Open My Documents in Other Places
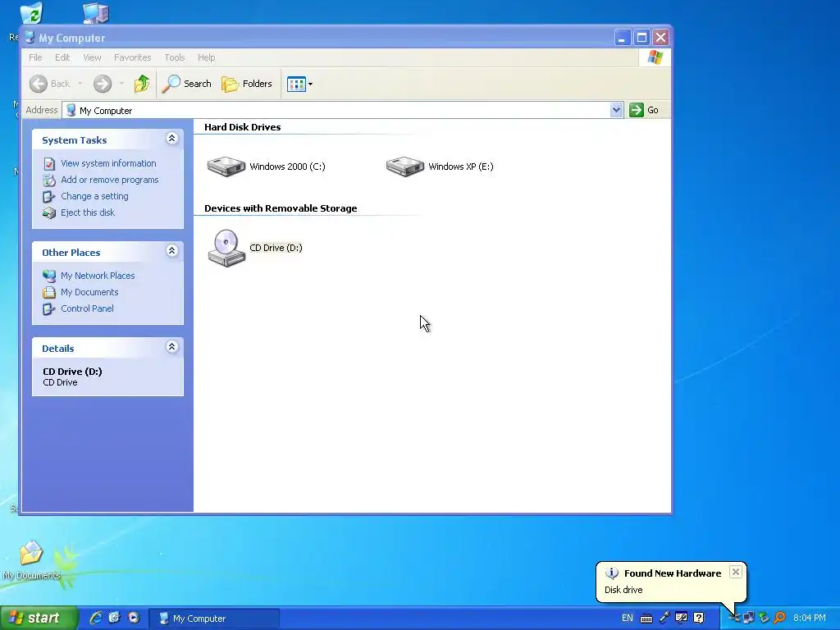This screenshot has height=630, width=840. click(x=89, y=292)
